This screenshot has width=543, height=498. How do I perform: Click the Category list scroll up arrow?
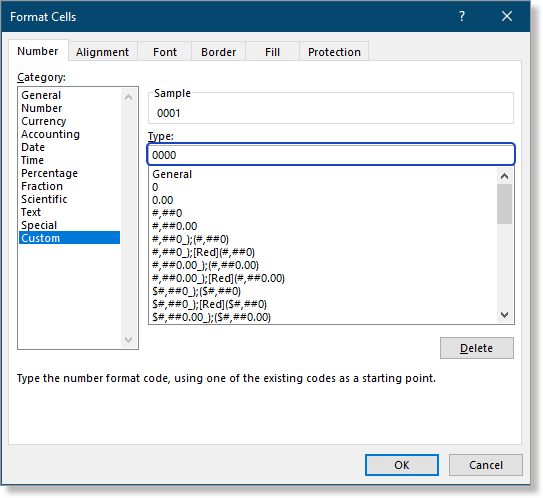pyautogui.click(x=128, y=97)
